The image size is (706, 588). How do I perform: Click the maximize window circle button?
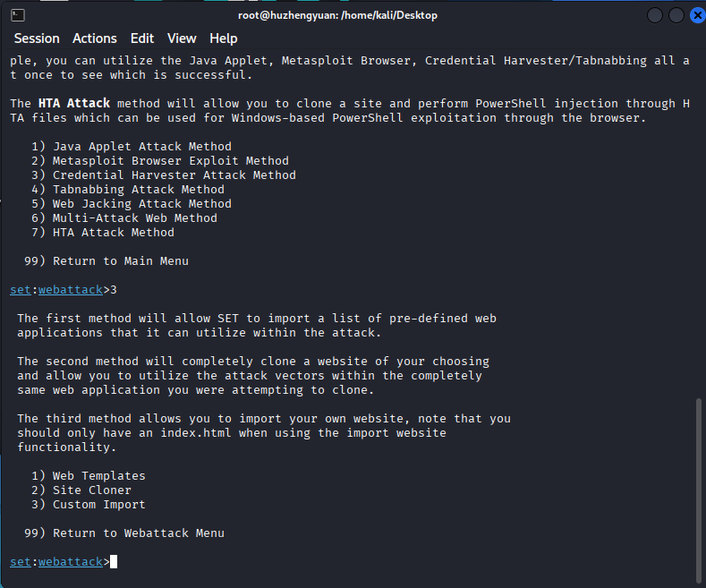coord(676,15)
